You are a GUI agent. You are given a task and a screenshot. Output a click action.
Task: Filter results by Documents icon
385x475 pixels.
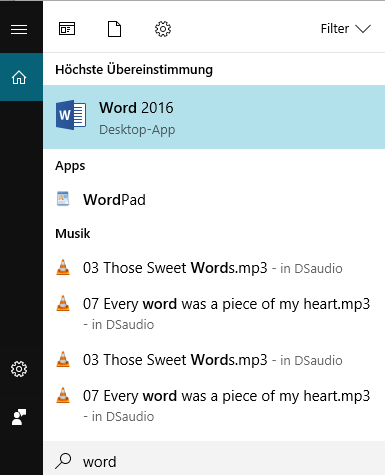point(114,29)
